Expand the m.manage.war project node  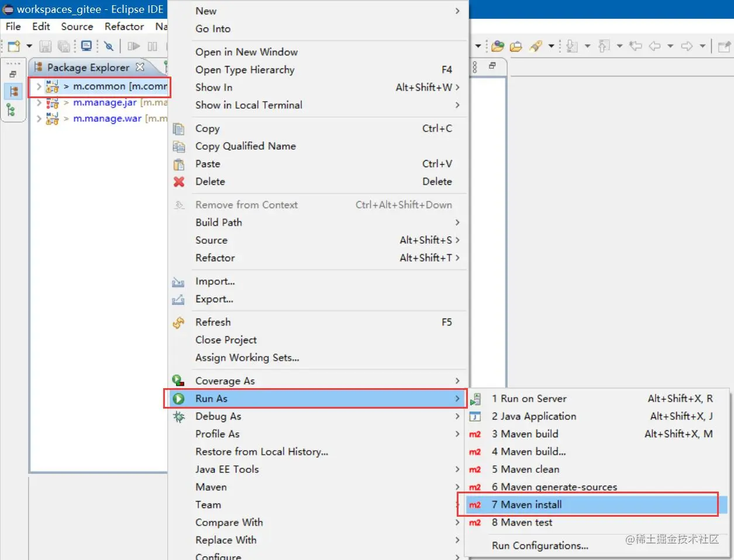39,119
